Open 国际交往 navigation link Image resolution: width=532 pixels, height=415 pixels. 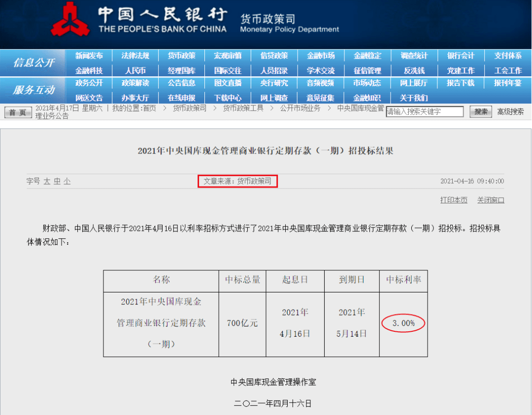(x=228, y=70)
